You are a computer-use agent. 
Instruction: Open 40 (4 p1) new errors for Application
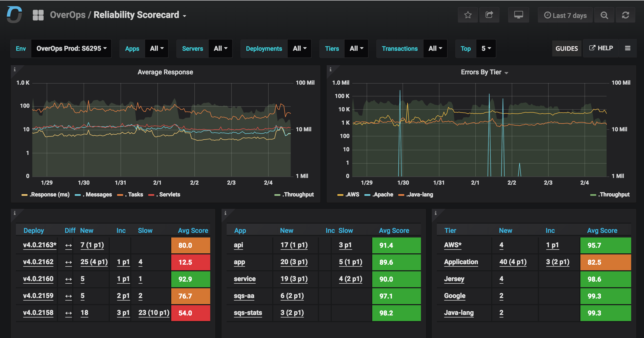coord(513,262)
